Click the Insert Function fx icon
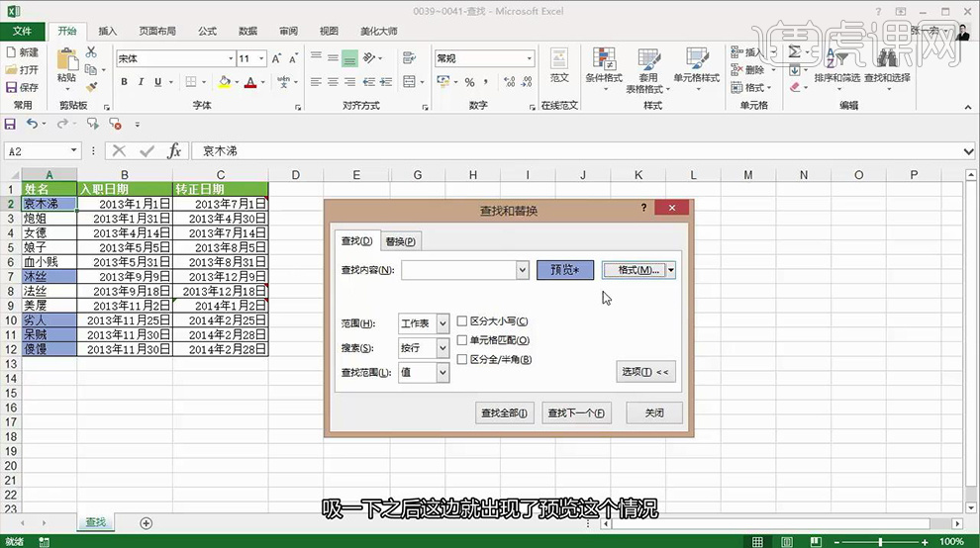Screen dimensions: 980x548 click(x=174, y=150)
